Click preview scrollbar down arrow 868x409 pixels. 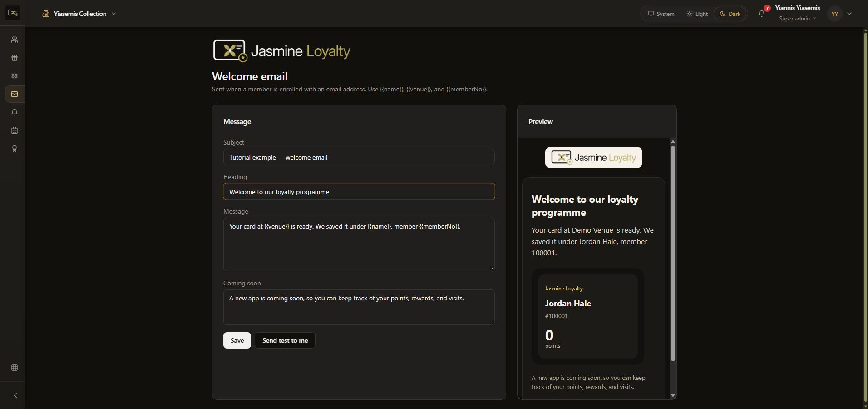[x=673, y=395]
